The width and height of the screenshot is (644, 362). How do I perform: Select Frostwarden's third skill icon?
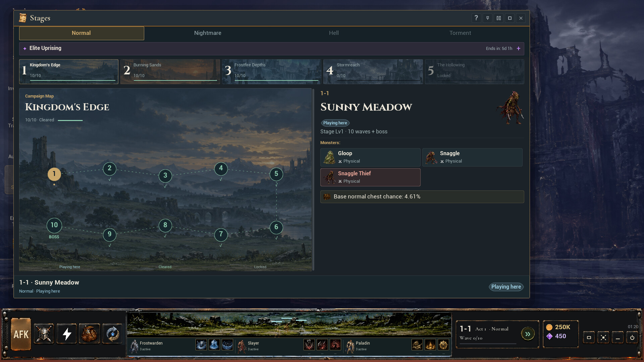227,345
